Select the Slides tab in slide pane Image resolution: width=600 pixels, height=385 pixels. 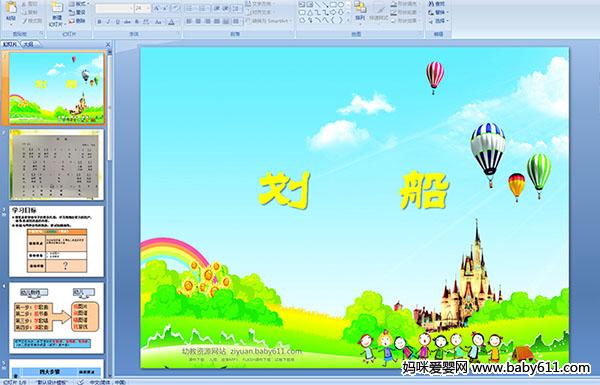pos(10,44)
